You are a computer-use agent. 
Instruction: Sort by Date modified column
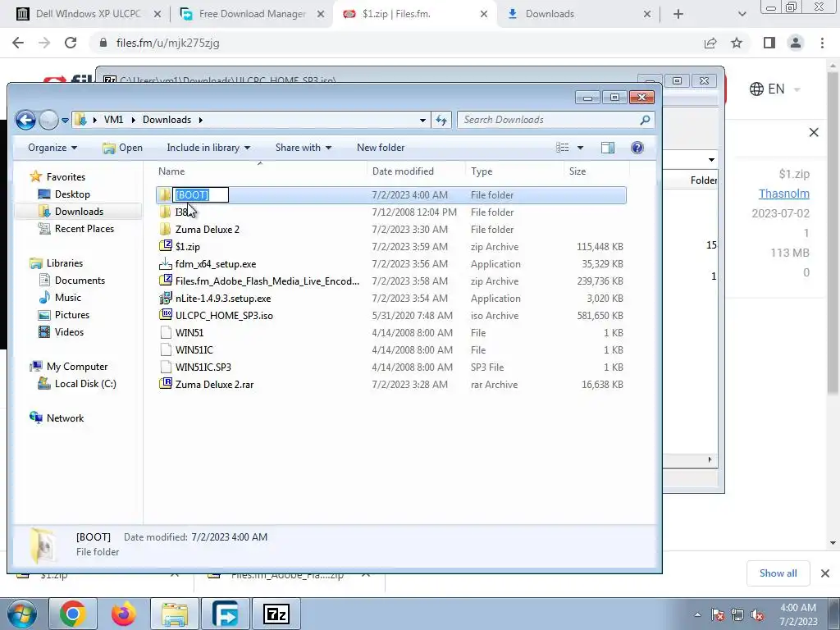[x=416, y=171]
